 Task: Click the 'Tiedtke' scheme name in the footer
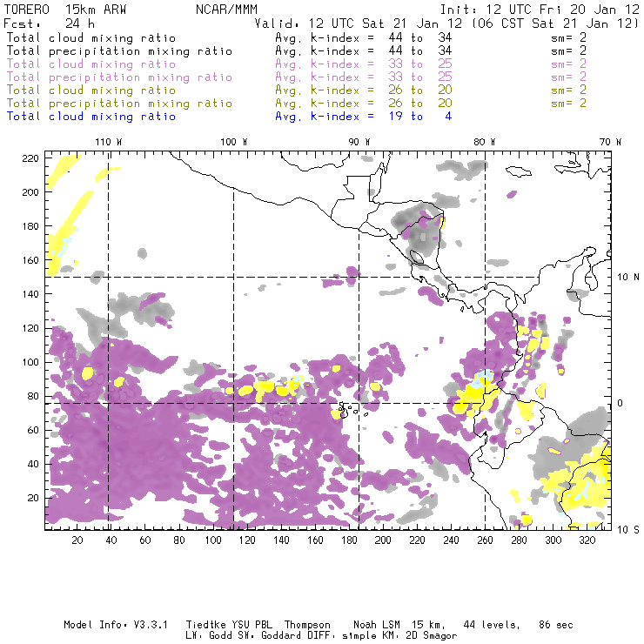[206, 625]
